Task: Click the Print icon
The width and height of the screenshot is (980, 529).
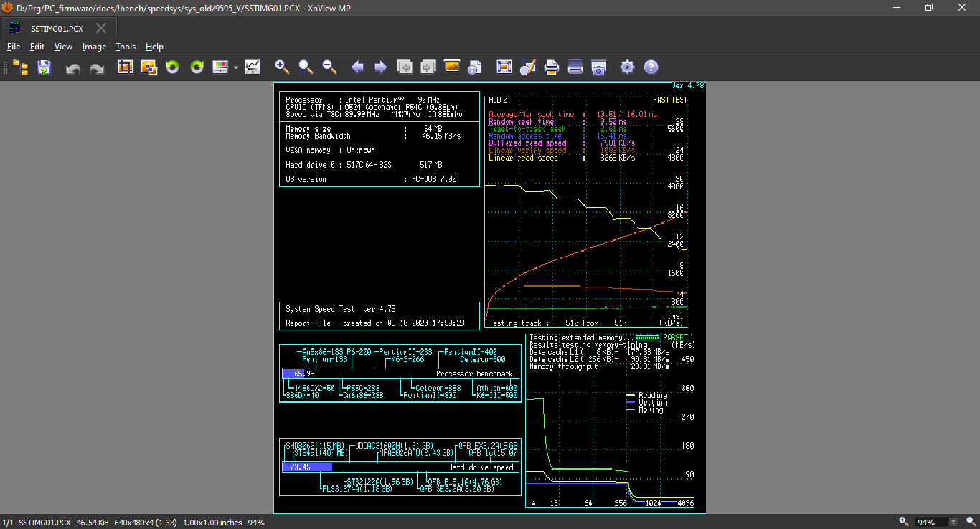Action: pos(551,67)
